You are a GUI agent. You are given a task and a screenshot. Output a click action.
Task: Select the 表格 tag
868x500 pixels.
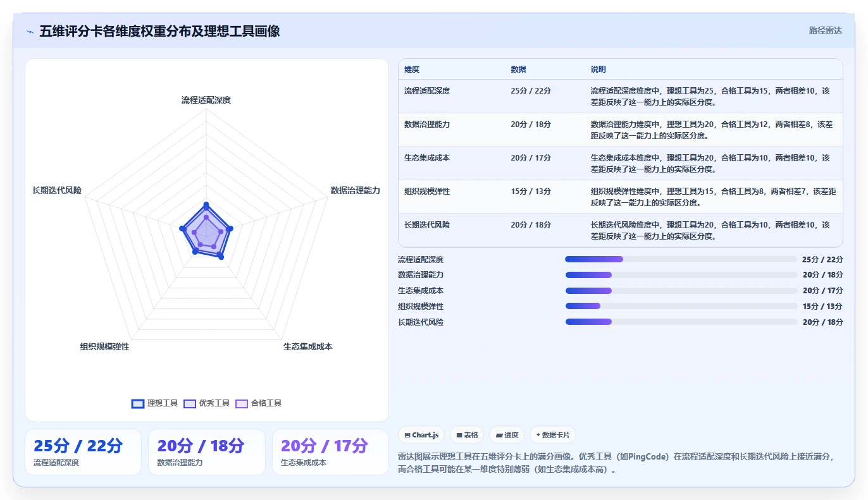click(x=467, y=435)
